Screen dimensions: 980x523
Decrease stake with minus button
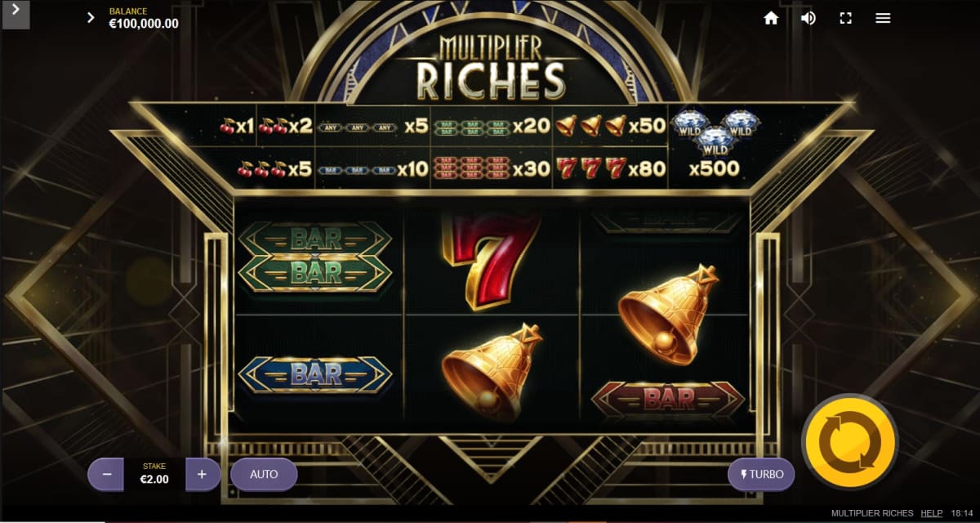(106, 474)
